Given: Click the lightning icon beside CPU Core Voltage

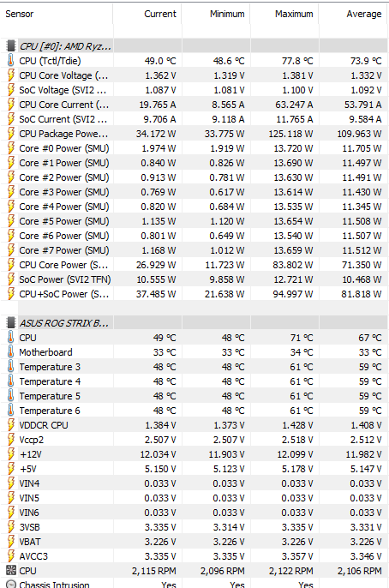Looking at the screenshot, I should [11, 75].
